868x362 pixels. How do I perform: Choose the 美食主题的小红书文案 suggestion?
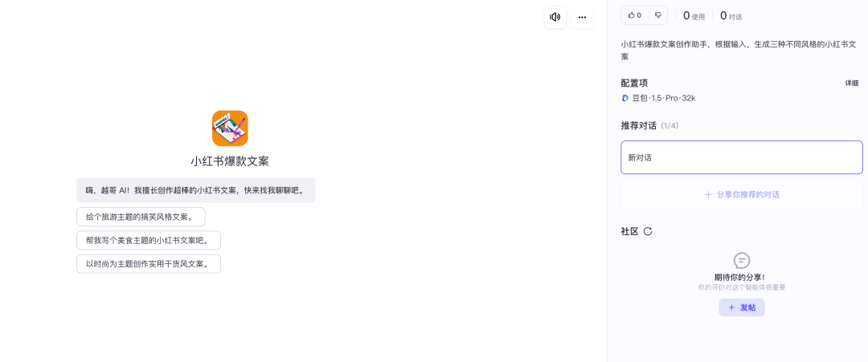[x=148, y=240]
